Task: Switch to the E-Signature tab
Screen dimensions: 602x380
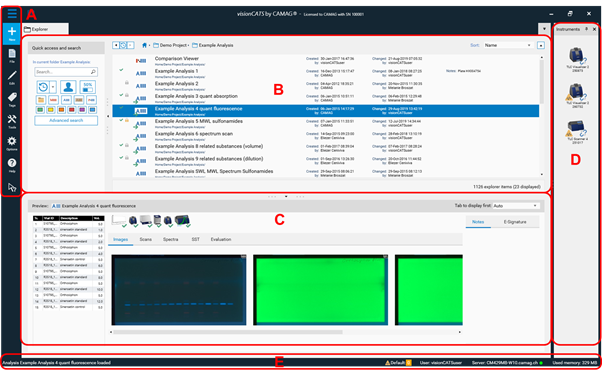Action: click(x=515, y=222)
